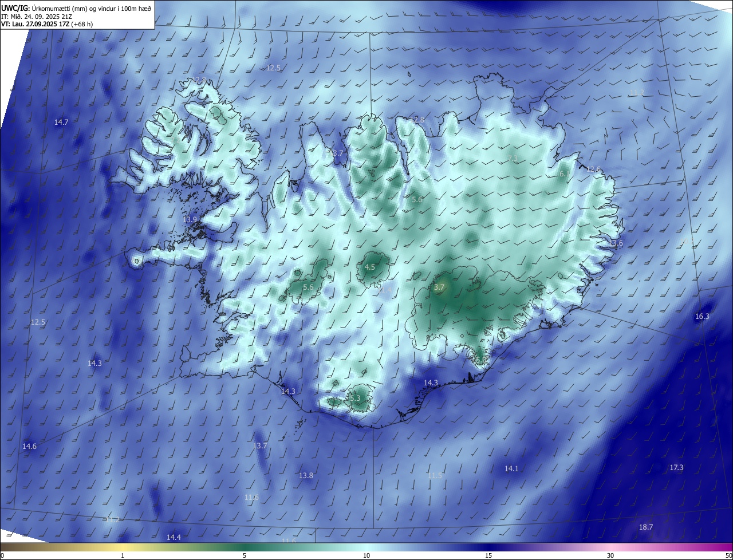
Task: Click the 4.5 value on Hofsjökull glacier
Action: tap(370, 267)
